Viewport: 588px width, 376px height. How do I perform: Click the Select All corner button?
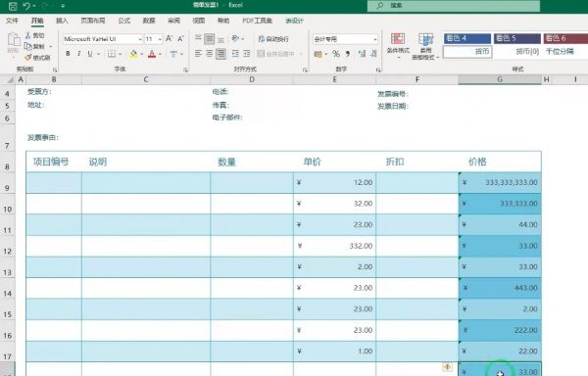coord(10,79)
